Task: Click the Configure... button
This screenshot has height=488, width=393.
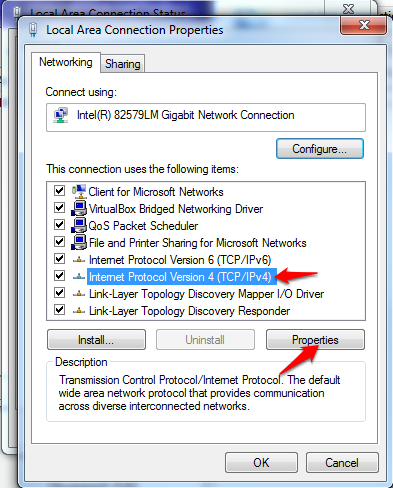Action: tap(319, 149)
